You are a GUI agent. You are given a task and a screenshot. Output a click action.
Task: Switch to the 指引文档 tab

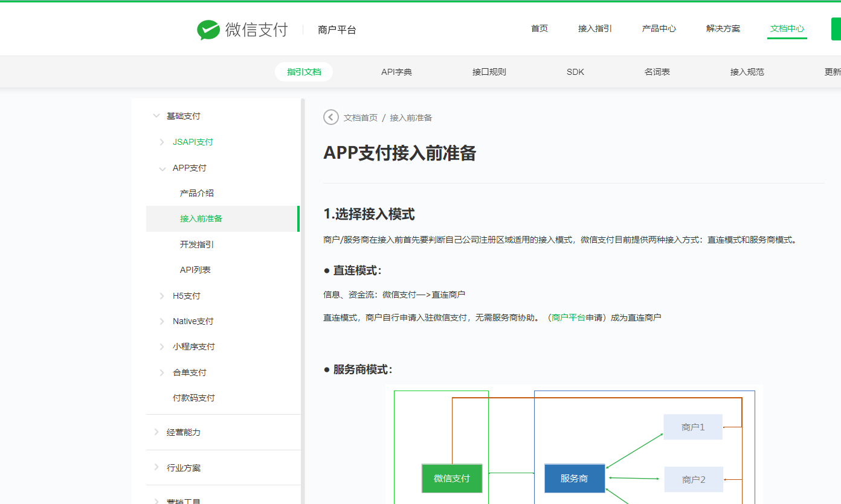pyautogui.click(x=304, y=72)
